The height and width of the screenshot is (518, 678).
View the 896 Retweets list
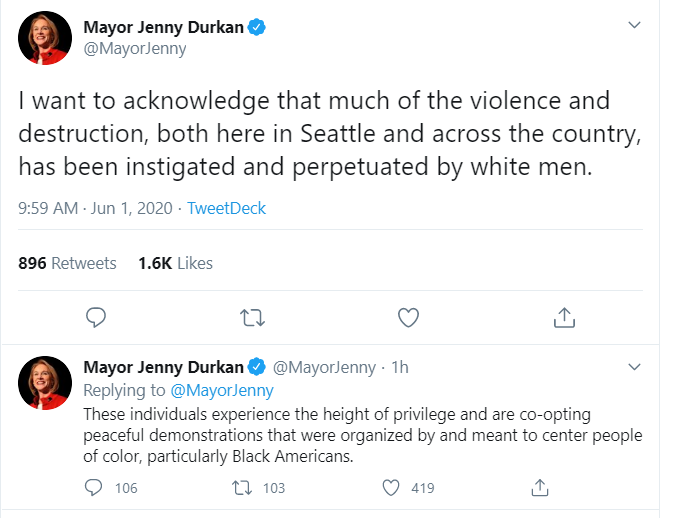click(x=68, y=263)
